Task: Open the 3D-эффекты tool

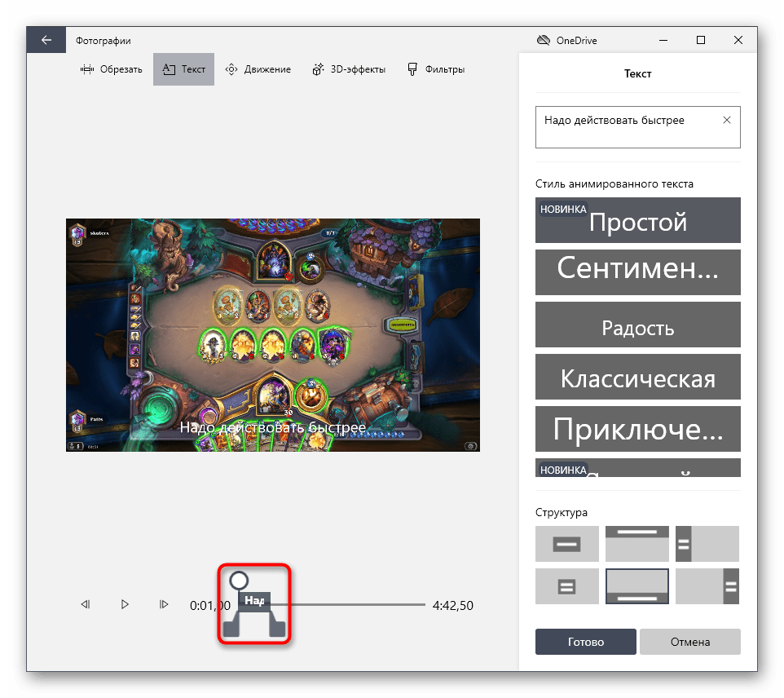Action: [349, 69]
